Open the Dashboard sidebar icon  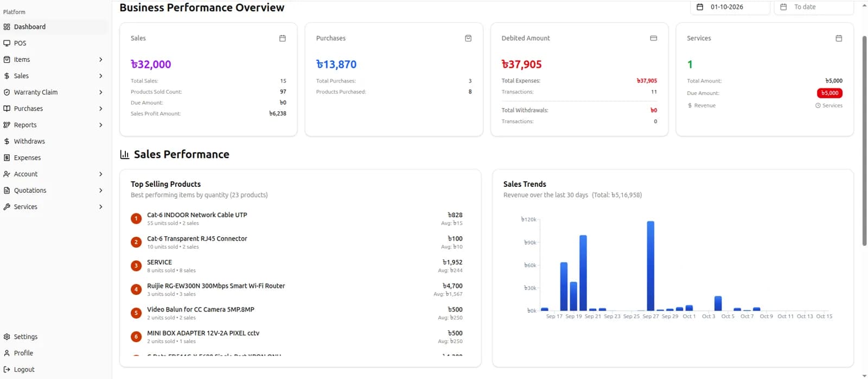7,27
